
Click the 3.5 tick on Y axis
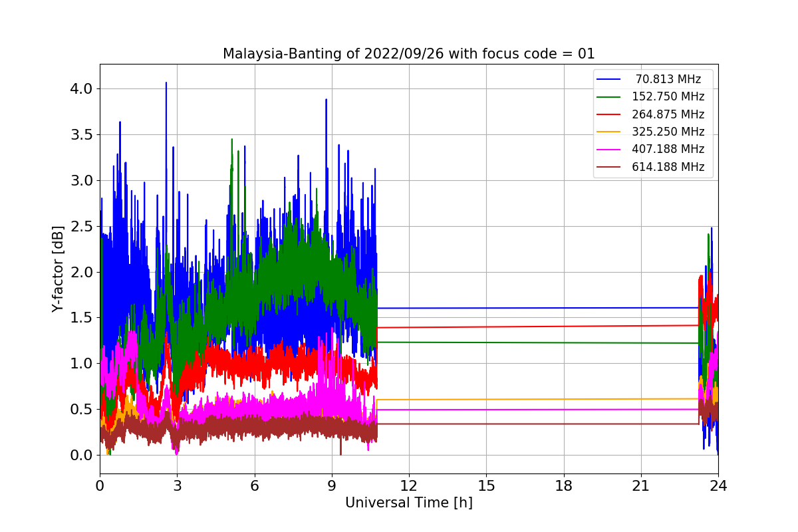82,134
